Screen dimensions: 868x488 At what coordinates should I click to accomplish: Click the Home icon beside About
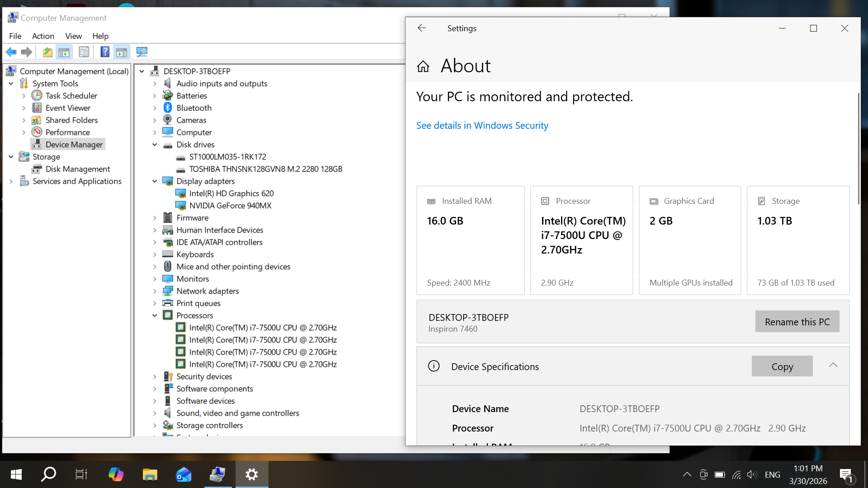[423, 66]
